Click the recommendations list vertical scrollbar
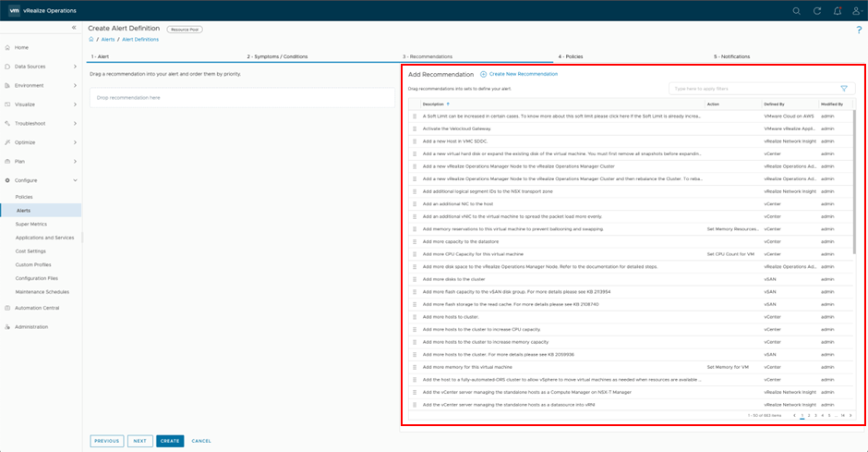 tap(854, 183)
